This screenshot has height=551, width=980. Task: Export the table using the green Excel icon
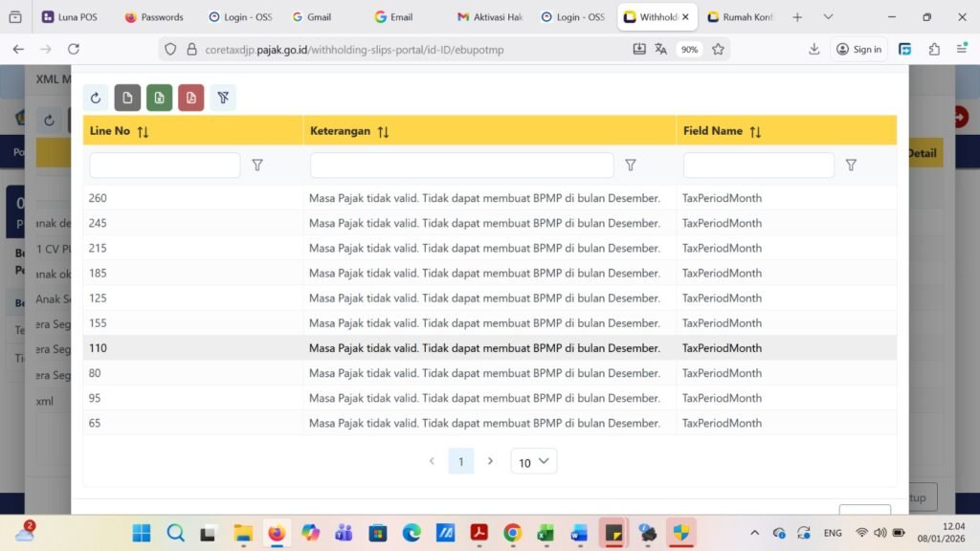point(159,98)
